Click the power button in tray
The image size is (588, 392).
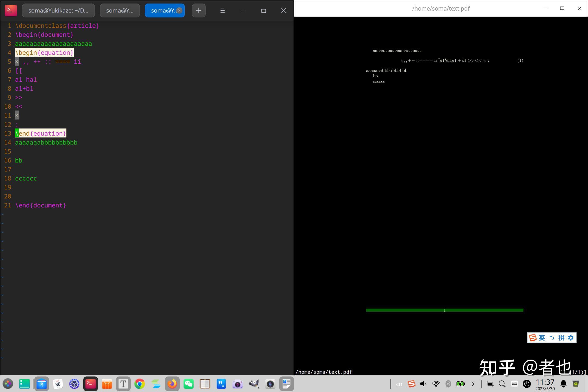click(x=526, y=384)
